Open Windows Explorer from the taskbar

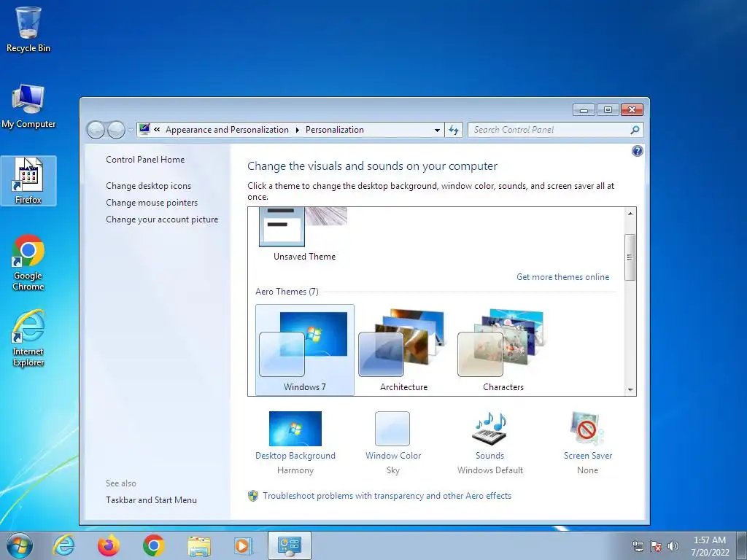pyautogui.click(x=199, y=545)
